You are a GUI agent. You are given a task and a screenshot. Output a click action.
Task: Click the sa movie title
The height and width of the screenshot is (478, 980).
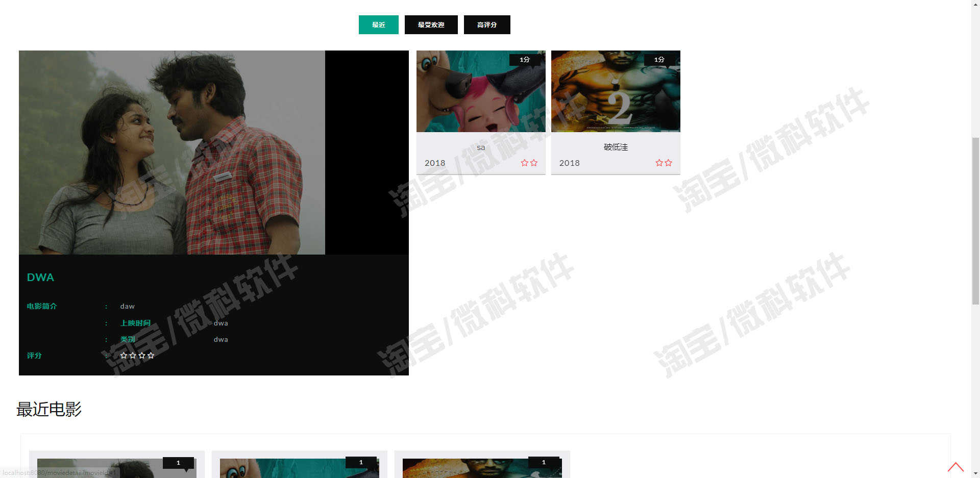(x=481, y=147)
